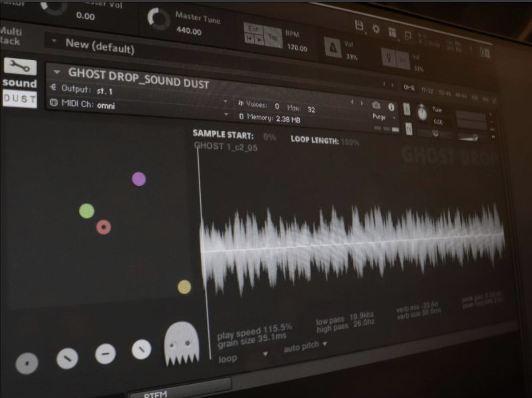Click the metronome icon

pos(333,47)
